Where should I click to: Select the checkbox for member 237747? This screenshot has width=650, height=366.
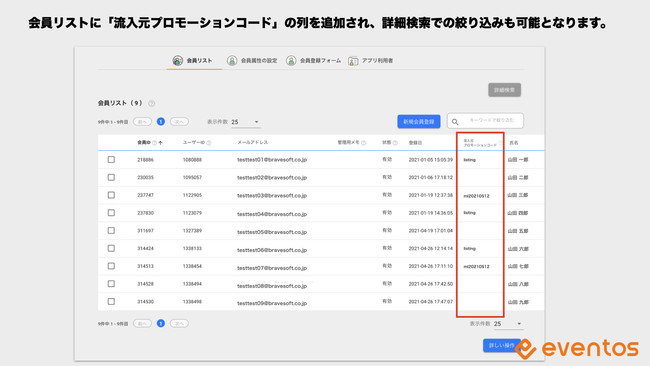pos(111,195)
